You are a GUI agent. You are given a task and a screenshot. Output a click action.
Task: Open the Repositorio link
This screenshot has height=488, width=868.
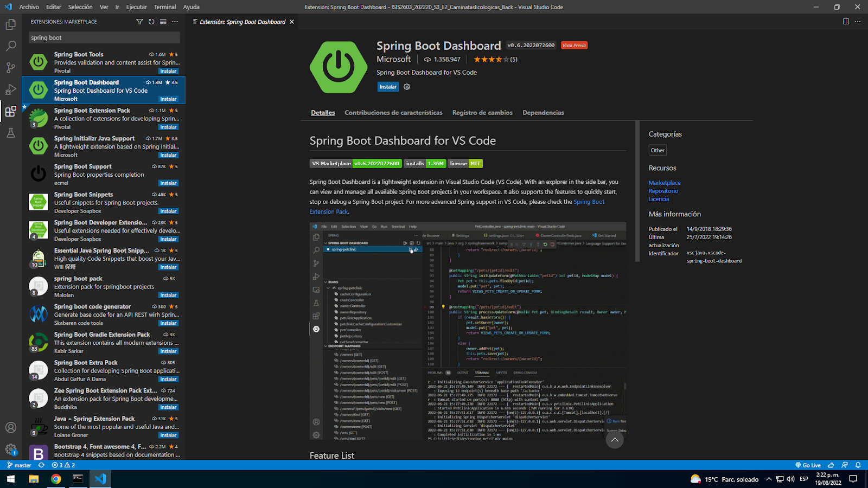coord(663,191)
